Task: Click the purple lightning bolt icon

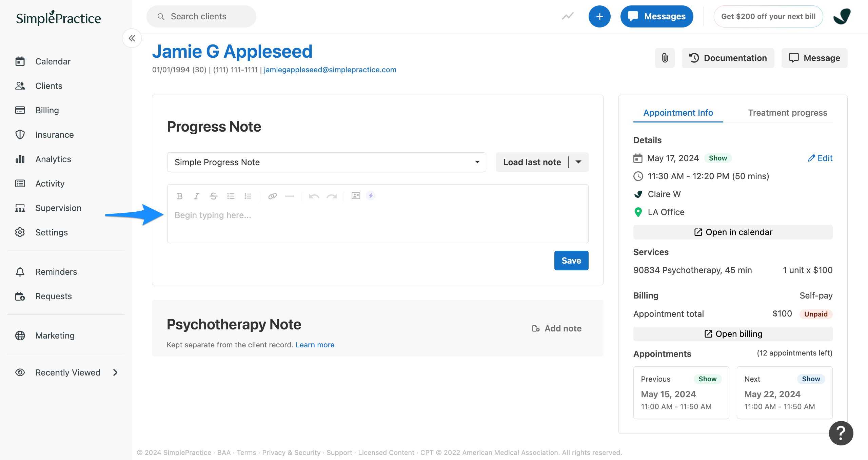Action: pyautogui.click(x=371, y=196)
